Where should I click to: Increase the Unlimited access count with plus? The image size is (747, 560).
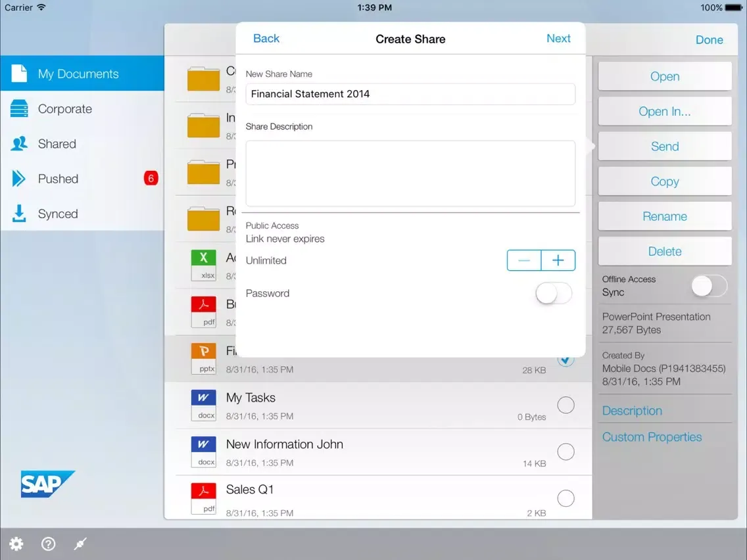pyautogui.click(x=558, y=260)
